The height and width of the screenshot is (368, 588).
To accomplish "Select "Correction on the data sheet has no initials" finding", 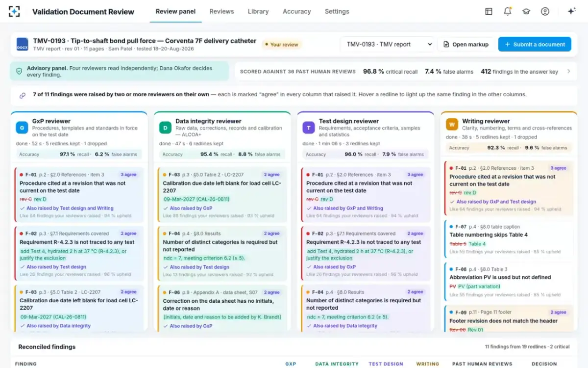I will (222, 309).
